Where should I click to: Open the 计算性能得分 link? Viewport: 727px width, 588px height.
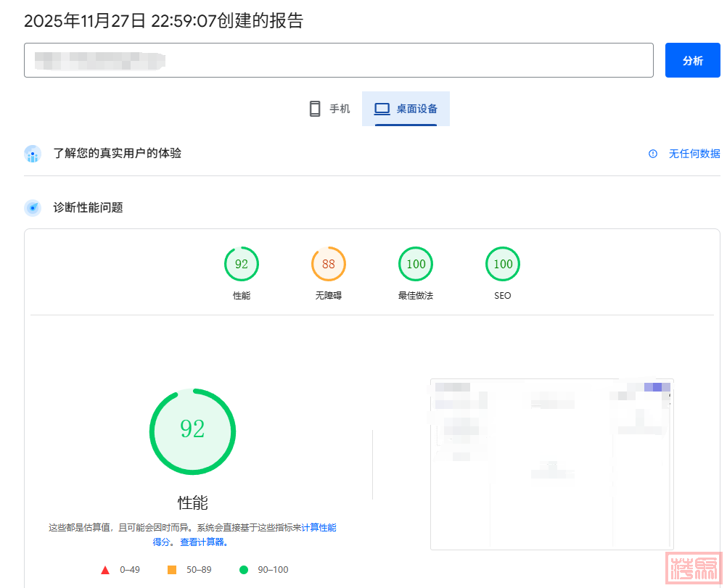coord(319,528)
